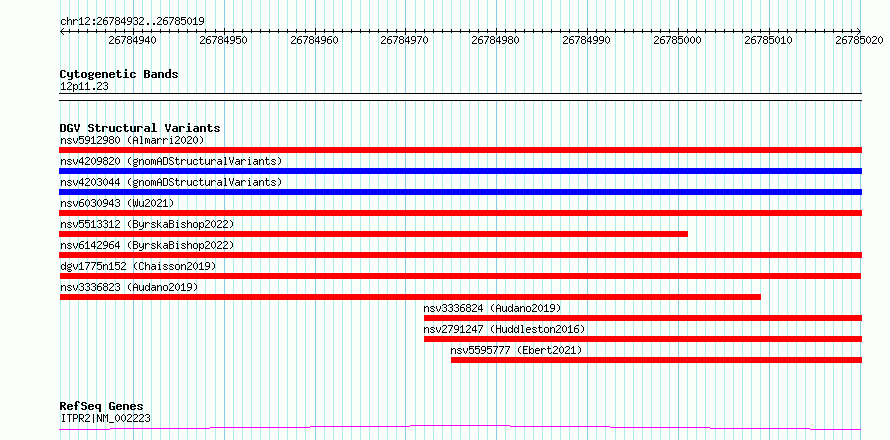Click the red bar for nsv6030943
Image resolution: width=890 pixels, height=440 pixels.
(x=460, y=213)
